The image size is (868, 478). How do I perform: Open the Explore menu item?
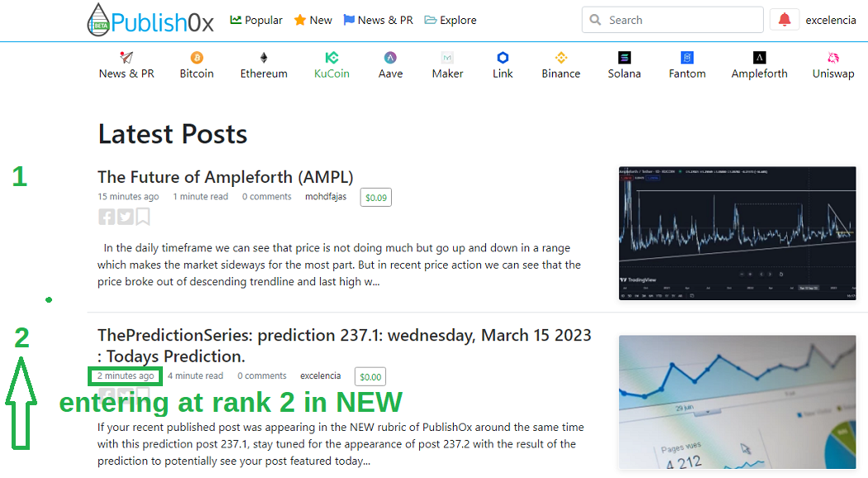click(450, 20)
